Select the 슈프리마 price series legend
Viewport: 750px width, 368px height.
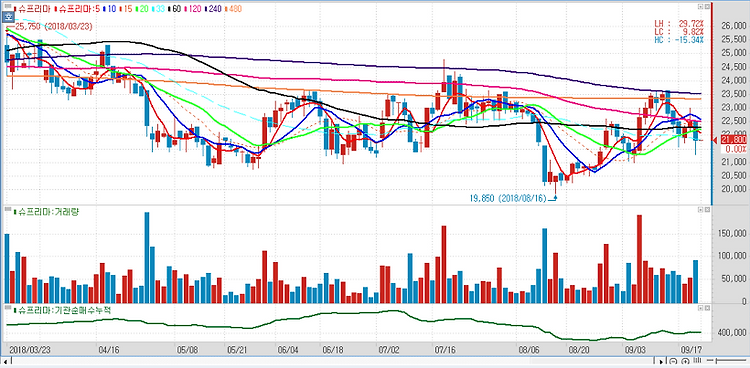32,9
